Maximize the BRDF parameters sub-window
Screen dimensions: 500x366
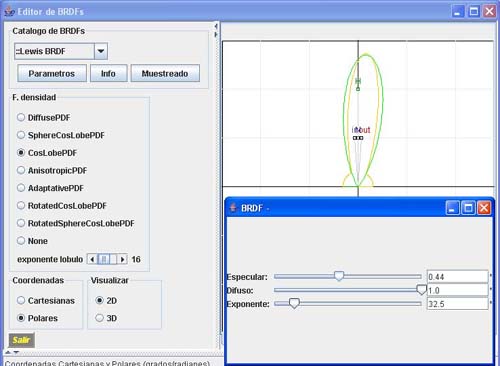pyautogui.click(x=468, y=208)
